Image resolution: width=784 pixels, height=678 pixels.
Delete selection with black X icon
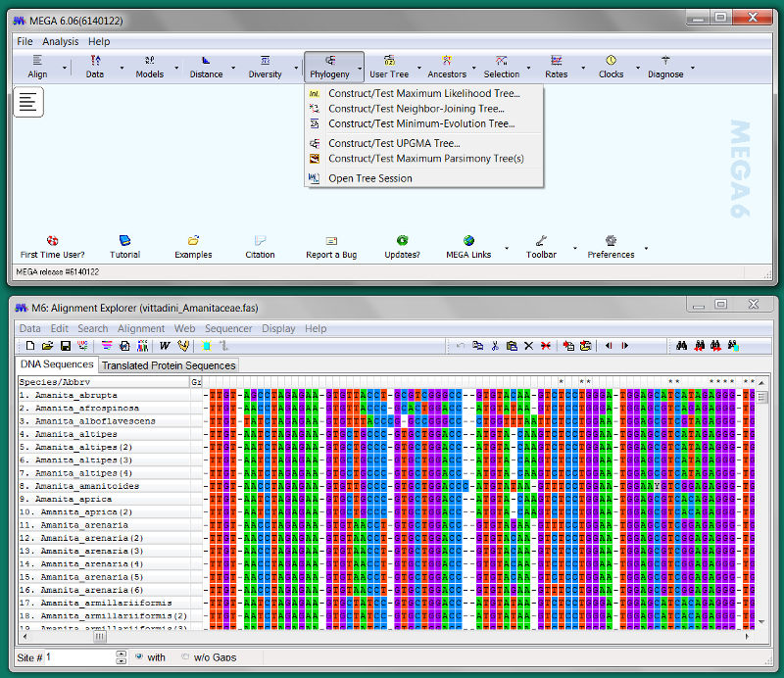[528, 346]
